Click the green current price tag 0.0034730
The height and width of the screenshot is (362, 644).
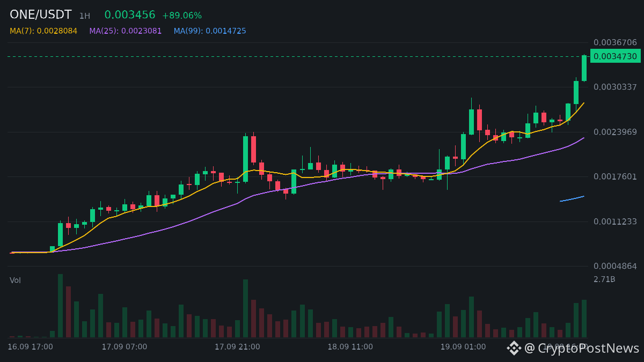[616, 56]
